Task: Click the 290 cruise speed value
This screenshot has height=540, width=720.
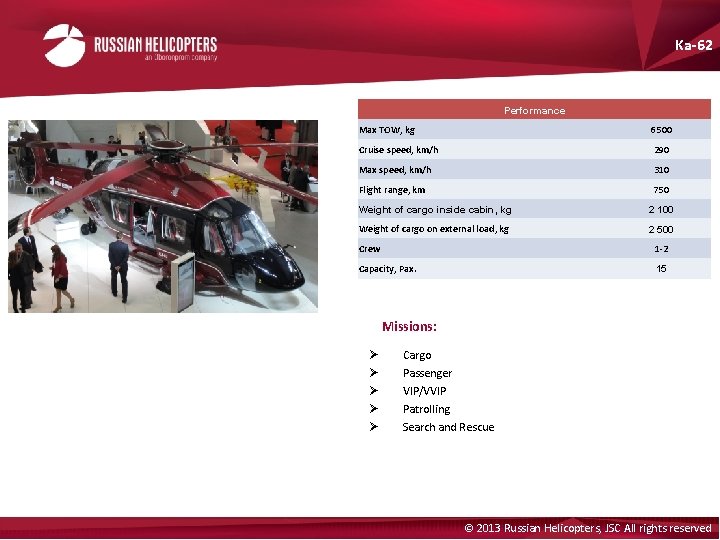Action: coord(662,150)
